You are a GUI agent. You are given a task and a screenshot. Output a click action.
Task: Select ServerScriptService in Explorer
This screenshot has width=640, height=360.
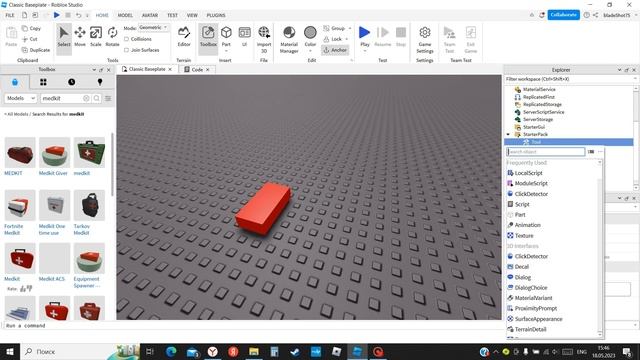[544, 112]
